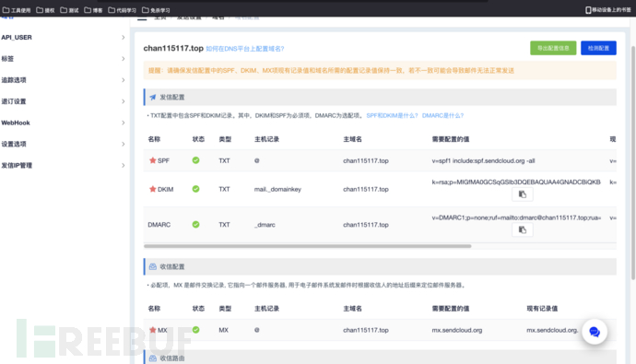Open the 代码学习 bookmark folder
Image resolution: width=636 pixels, height=364 pixels.
[x=122, y=10]
